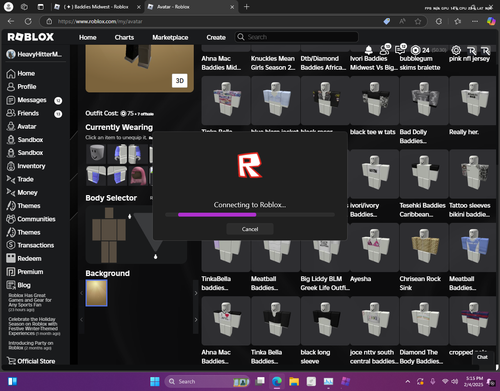Select the 'black long sleeve' outfit
Screen dimensions: 500x391
(325, 321)
